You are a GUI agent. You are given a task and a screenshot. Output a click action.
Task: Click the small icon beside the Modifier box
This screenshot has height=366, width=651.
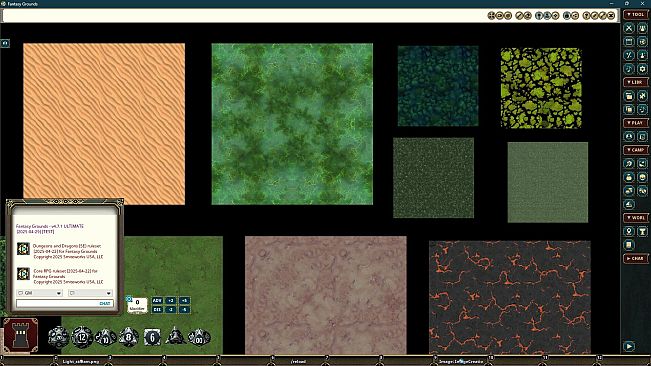click(x=129, y=299)
